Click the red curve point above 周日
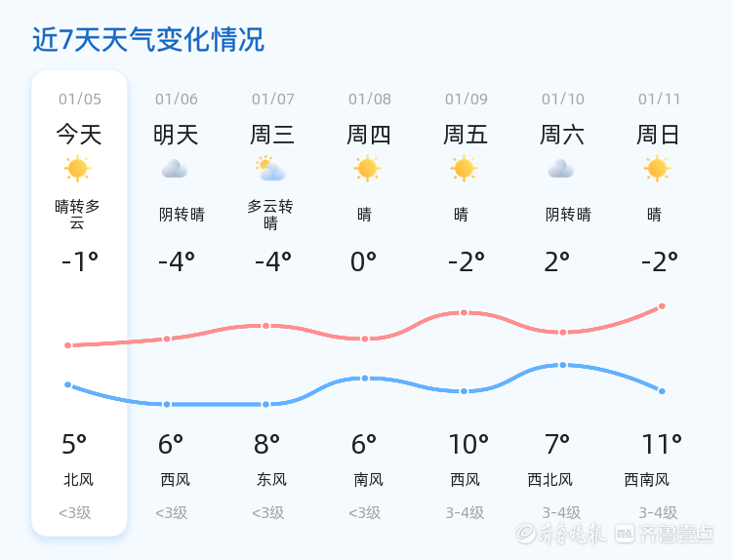 pyautogui.click(x=662, y=306)
